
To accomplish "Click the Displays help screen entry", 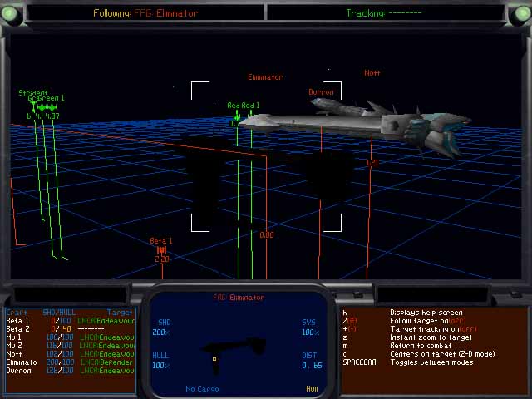I will (426, 313).
